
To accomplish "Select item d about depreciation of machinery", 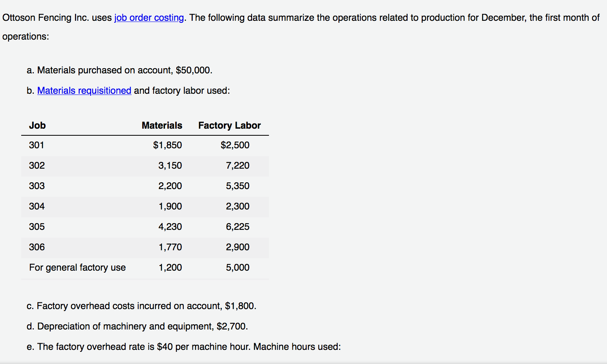I will (137, 326).
